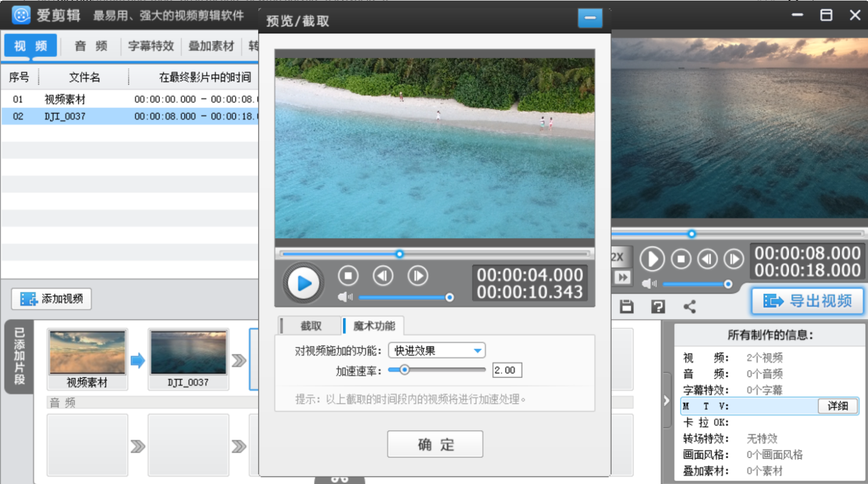Switch to the 截取 tab
The width and height of the screenshot is (868, 484).
pyautogui.click(x=310, y=326)
